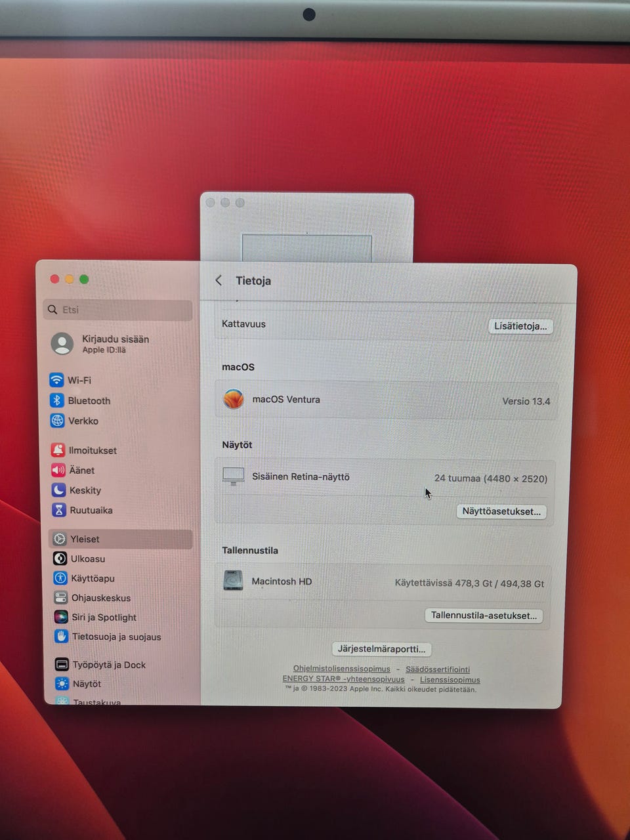The width and height of the screenshot is (630, 840).
Task: Open ENERGY STAR -yhteensopivuus link
Action: click(343, 679)
